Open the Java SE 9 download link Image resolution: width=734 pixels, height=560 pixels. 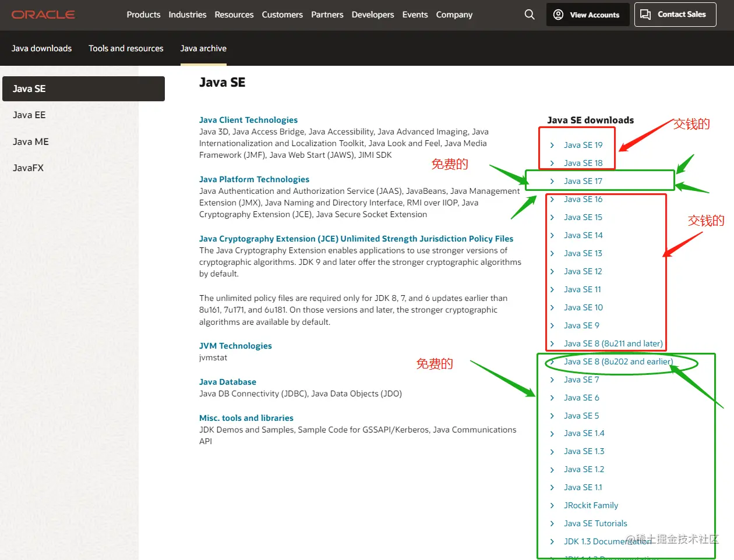point(581,326)
